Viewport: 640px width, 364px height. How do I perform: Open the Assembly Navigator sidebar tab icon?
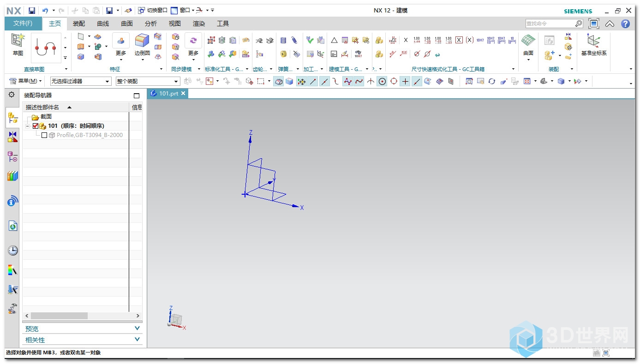[x=13, y=118]
